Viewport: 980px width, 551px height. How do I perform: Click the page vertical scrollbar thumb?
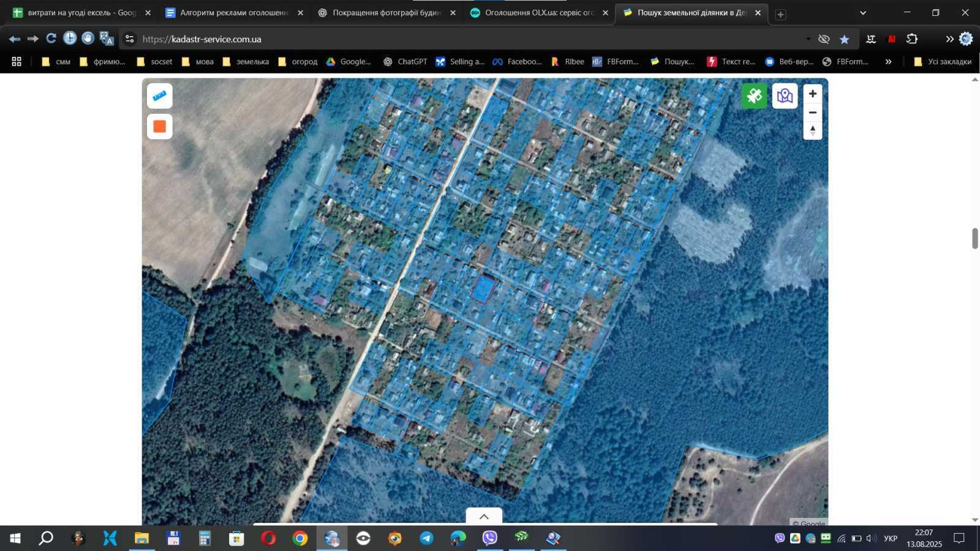[974, 238]
